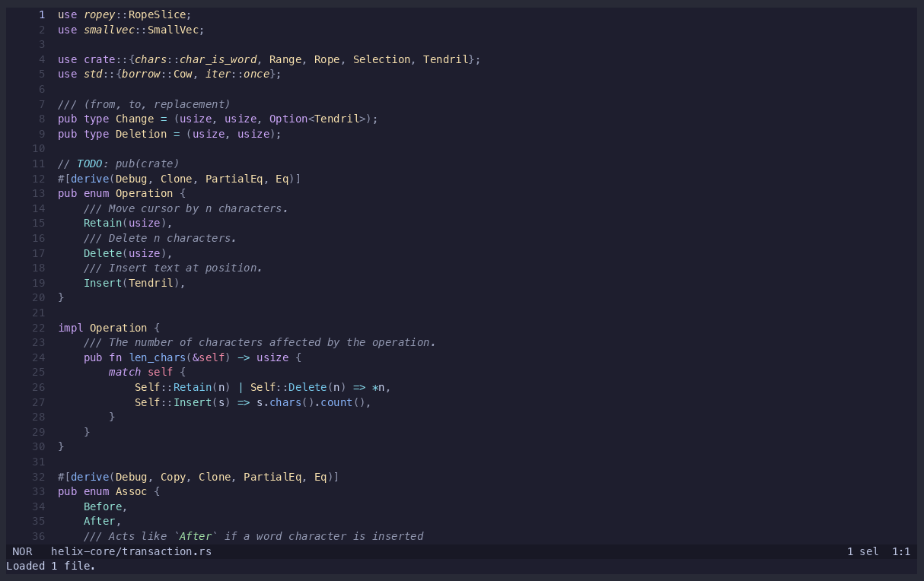Click the Copy trait in the derive attribute
Screen dimensions: 924x581
click(173, 477)
